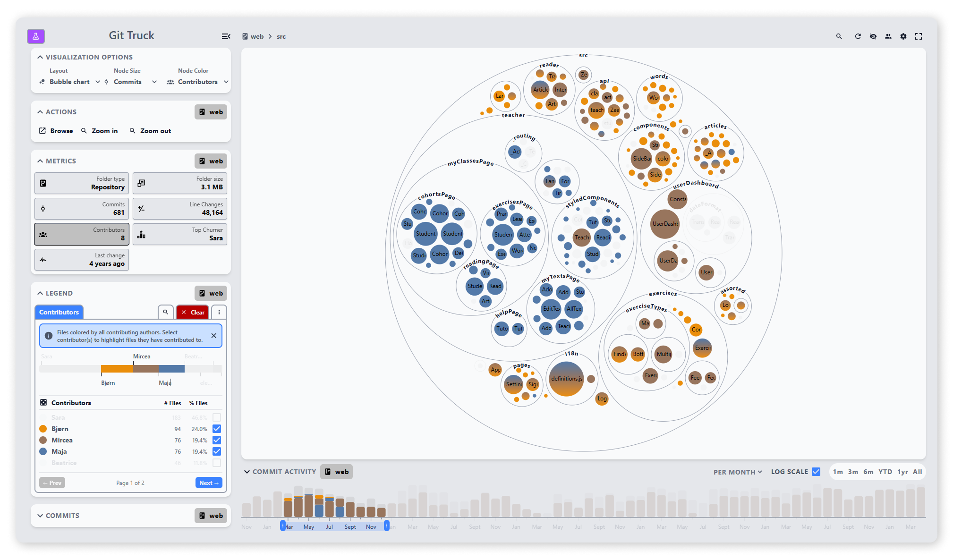This screenshot has width=953, height=560.
Task: Select the 6m time range
Action: click(868, 472)
